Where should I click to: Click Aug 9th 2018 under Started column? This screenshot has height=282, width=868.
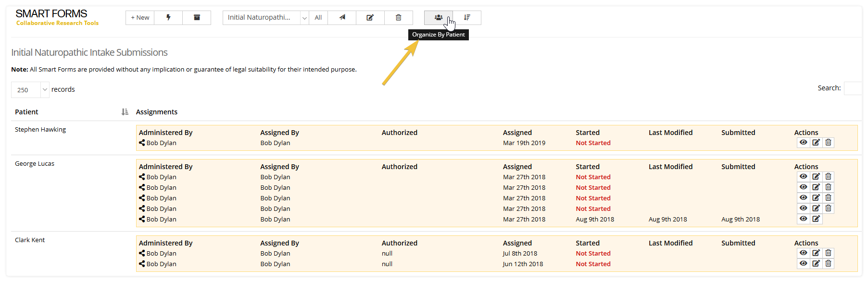click(x=595, y=220)
